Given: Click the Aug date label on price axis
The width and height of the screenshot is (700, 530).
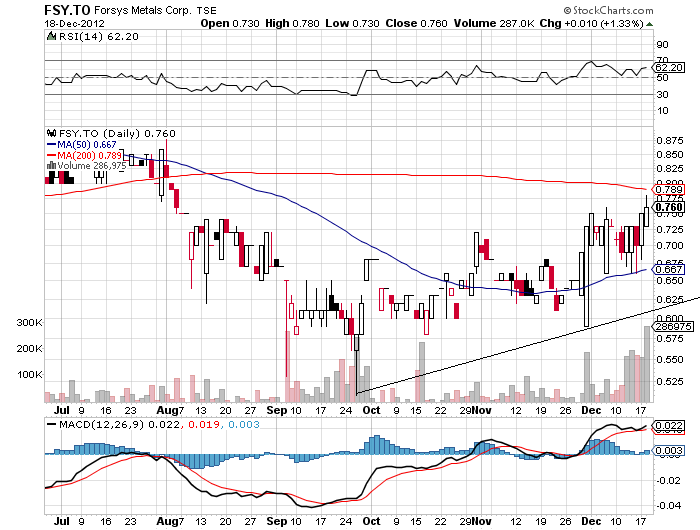Looking at the screenshot, I should [166, 410].
